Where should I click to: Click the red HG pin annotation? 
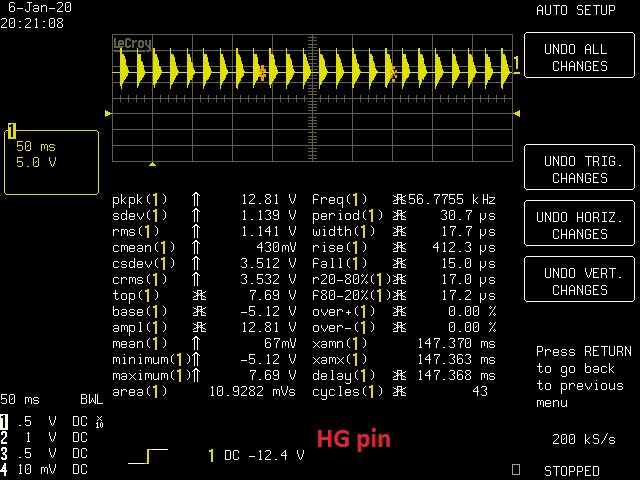pyautogui.click(x=353, y=440)
